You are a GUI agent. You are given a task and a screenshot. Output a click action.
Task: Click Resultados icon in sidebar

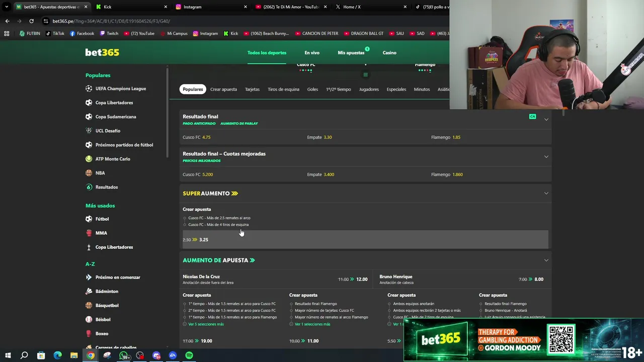click(89, 187)
